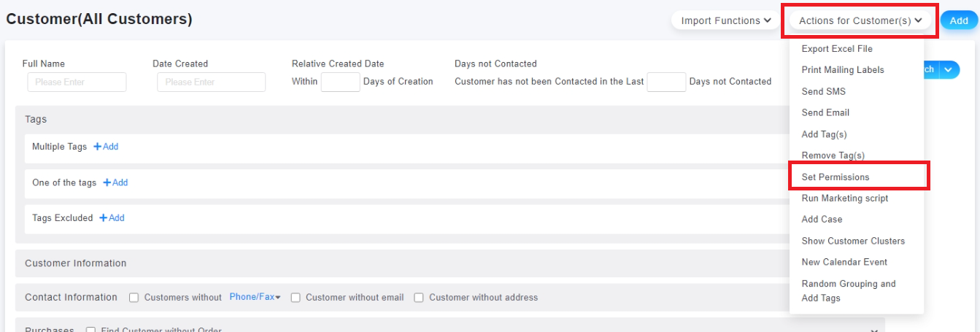Click the plus Add link for Tags Excluded
Screen dimensions: 980x332
pos(112,218)
